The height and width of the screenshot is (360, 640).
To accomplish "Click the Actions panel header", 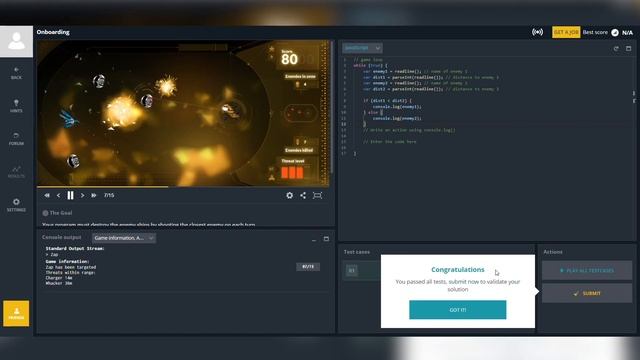I will [553, 252].
